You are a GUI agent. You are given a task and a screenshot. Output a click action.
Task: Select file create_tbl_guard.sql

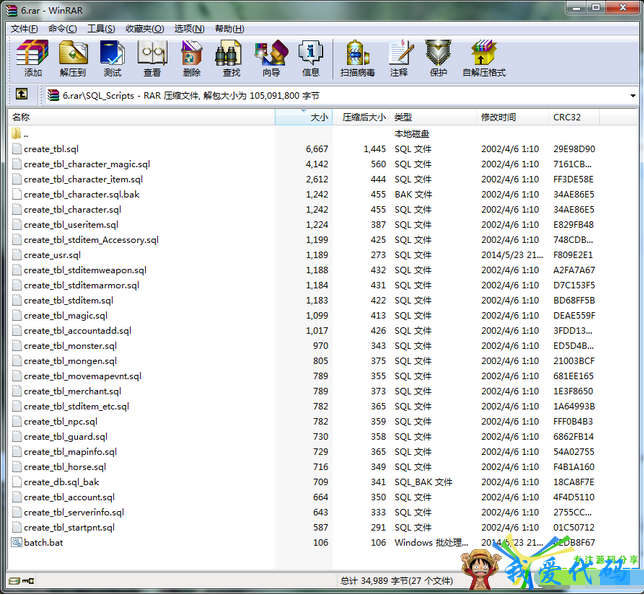(x=65, y=437)
